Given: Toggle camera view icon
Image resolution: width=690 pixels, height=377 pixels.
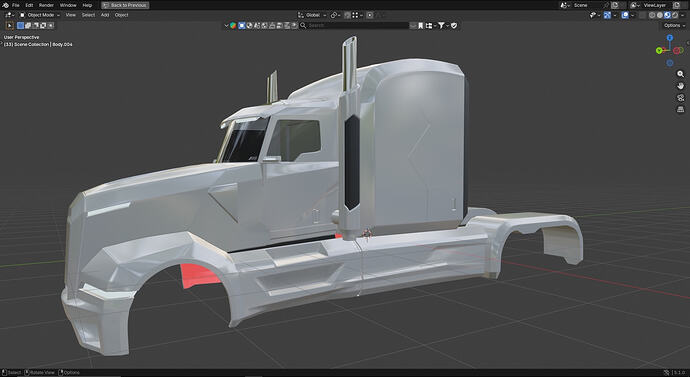Looking at the screenshot, I should click(680, 98).
